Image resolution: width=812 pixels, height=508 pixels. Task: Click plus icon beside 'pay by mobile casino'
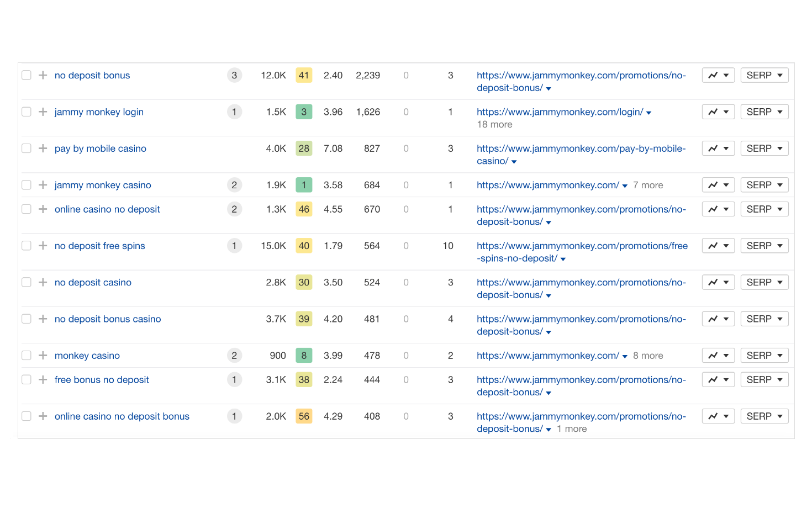(43, 148)
